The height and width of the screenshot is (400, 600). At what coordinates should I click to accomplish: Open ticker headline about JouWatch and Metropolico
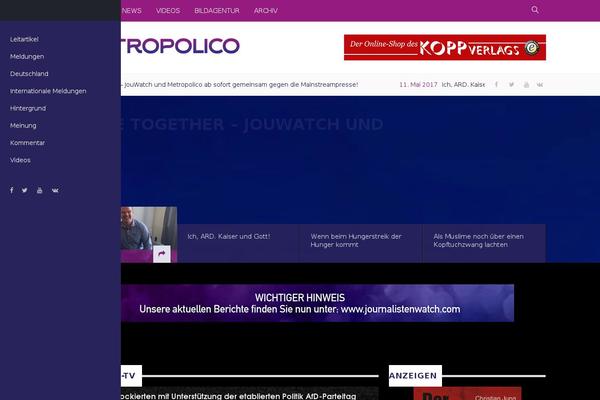pyautogui.click(x=240, y=85)
